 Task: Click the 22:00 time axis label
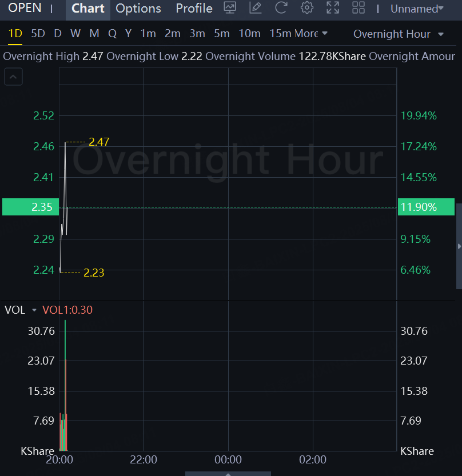click(144, 459)
